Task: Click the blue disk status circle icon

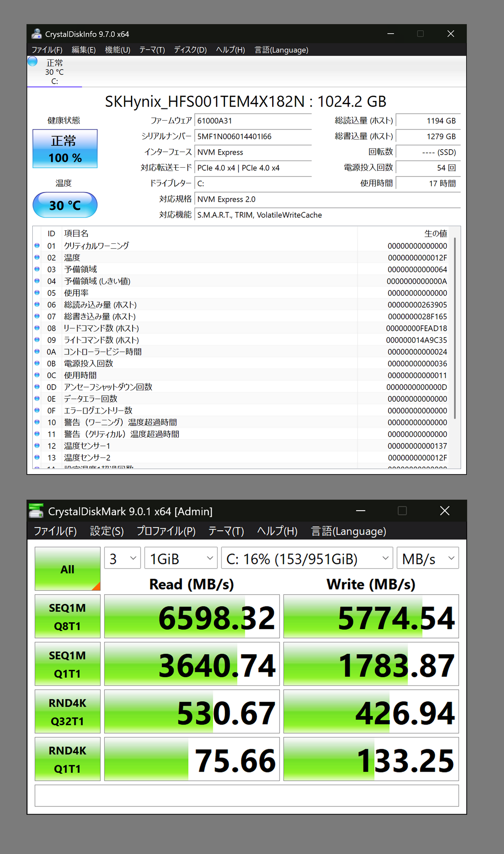Action: (32, 61)
